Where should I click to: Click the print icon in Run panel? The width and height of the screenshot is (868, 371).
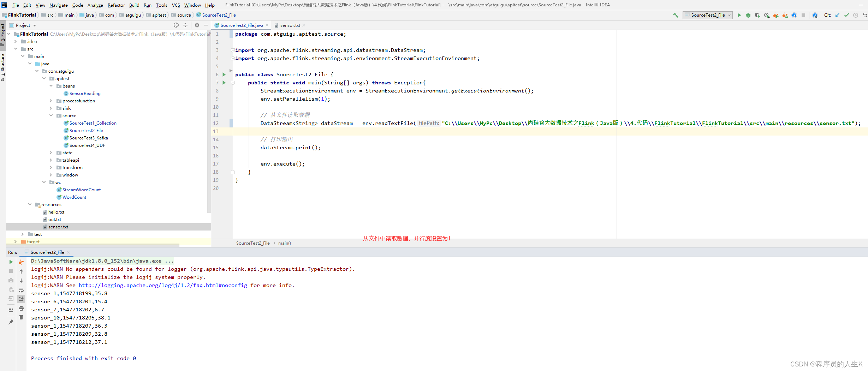21,308
